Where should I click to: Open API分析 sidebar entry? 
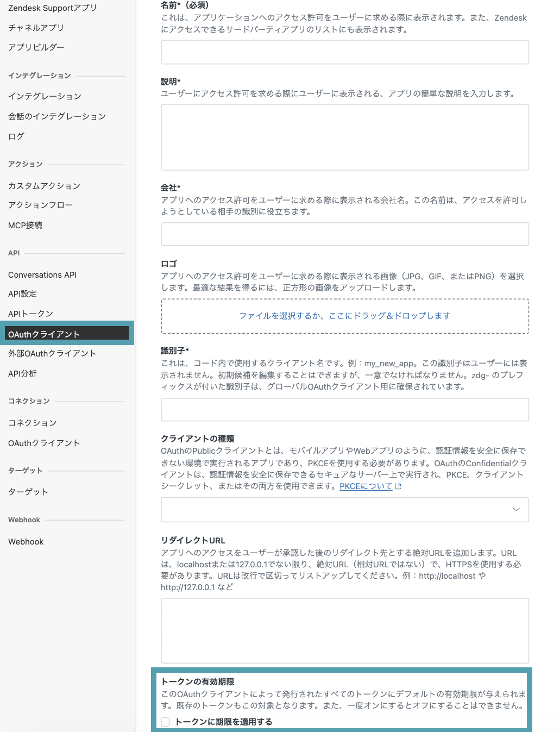22,373
